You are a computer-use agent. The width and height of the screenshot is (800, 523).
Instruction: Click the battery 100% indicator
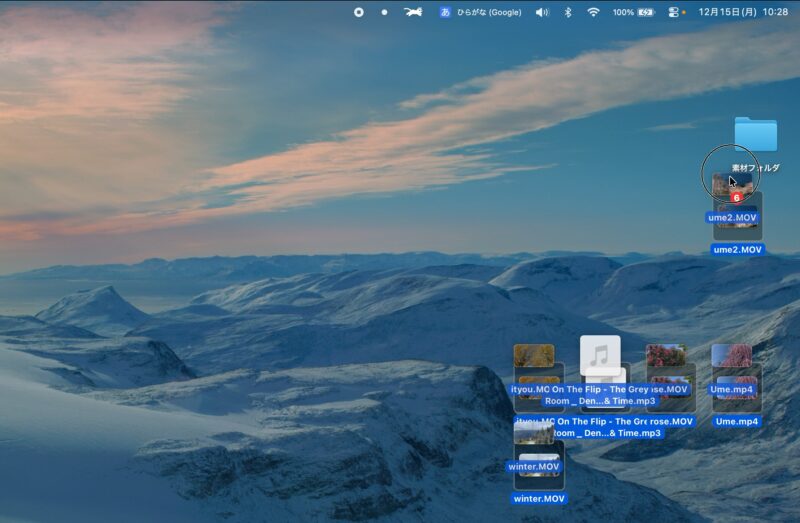[633, 12]
